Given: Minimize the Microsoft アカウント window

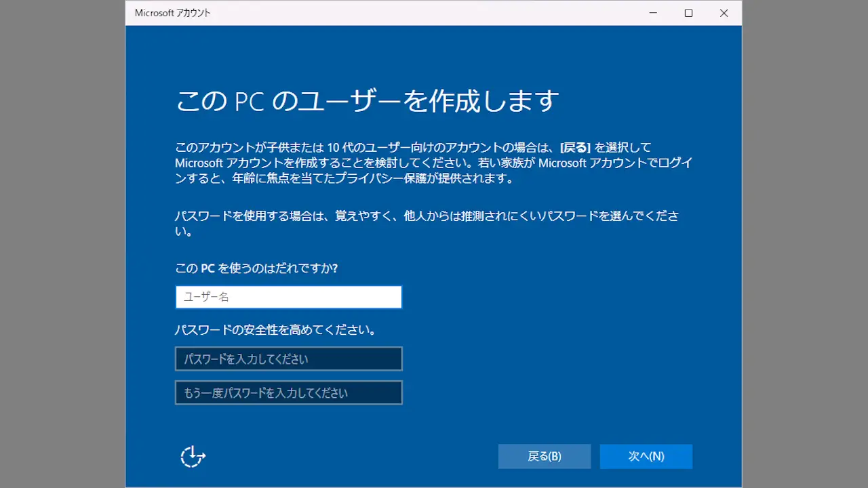Looking at the screenshot, I should (653, 13).
